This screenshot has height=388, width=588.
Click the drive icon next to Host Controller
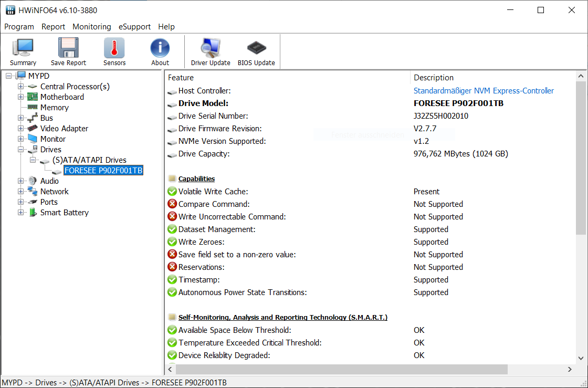(172, 91)
